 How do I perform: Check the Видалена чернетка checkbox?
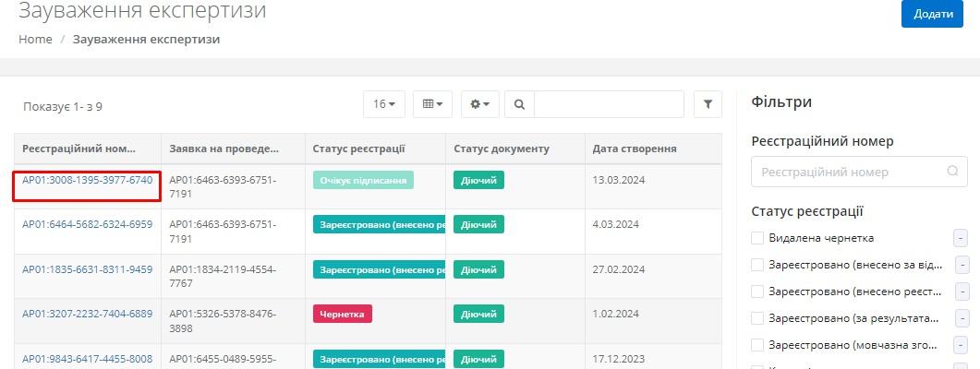click(x=757, y=238)
